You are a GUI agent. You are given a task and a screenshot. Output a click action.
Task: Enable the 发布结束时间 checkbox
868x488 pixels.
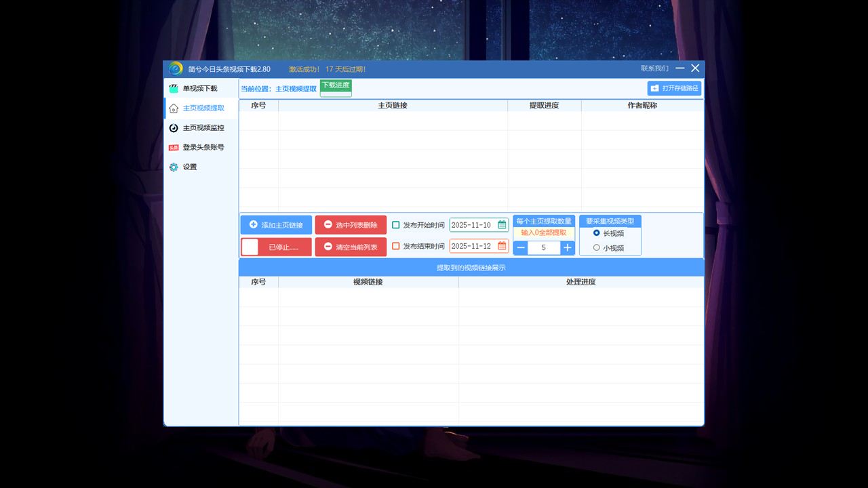pyautogui.click(x=396, y=246)
